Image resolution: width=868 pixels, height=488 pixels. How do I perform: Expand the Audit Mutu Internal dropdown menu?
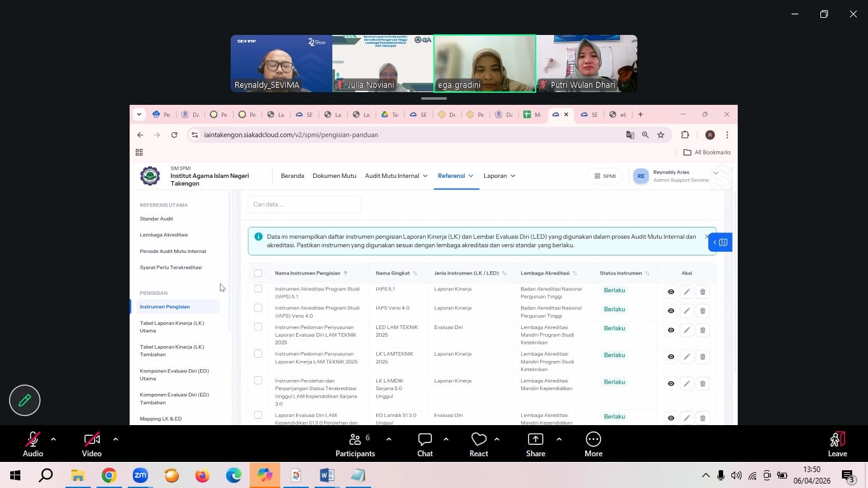pos(396,176)
